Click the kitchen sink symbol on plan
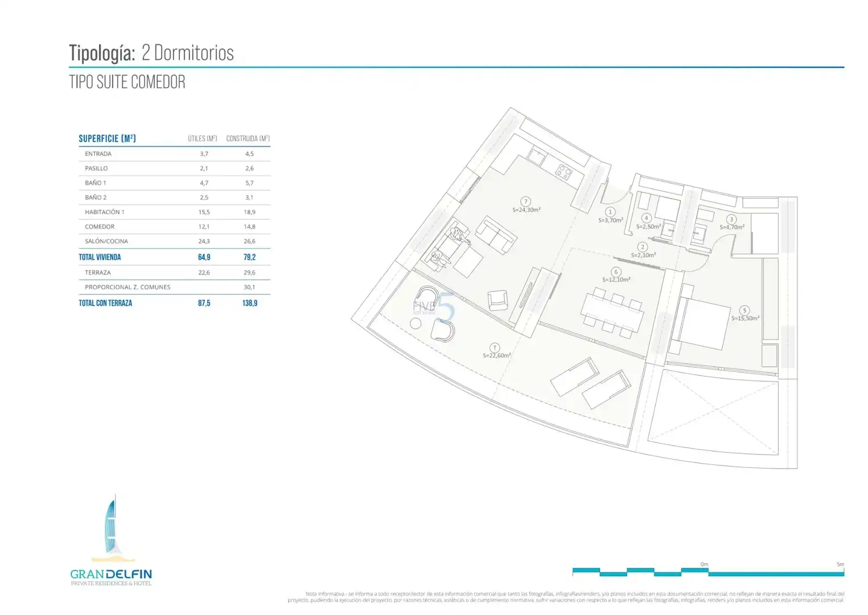Viewport: 868px width, 615px height. point(536,155)
